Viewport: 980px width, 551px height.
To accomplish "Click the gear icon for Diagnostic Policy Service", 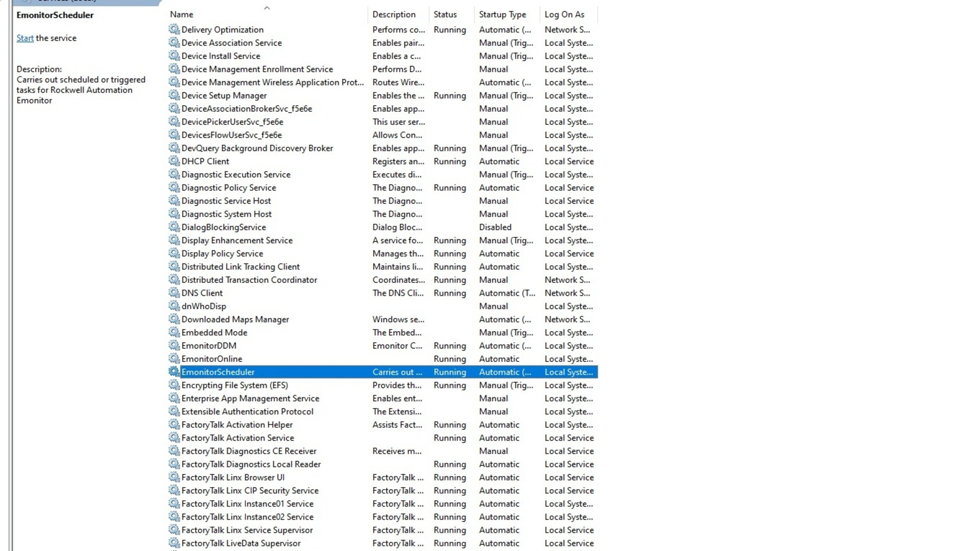I will click(174, 187).
